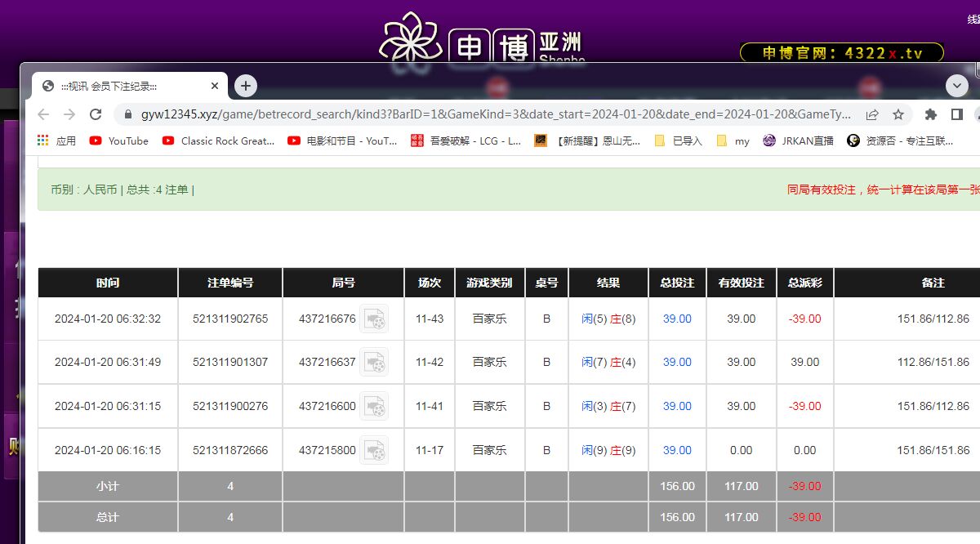The height and width of the screenshot is (544, 980).
Task: Reload the page with the refresh icon
Action: tap(96, 114)
